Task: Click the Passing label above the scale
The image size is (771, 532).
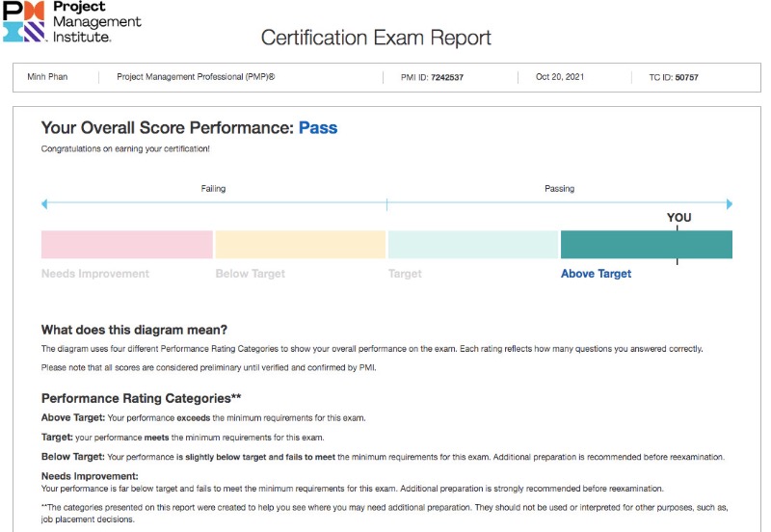Action: [560, 188]
